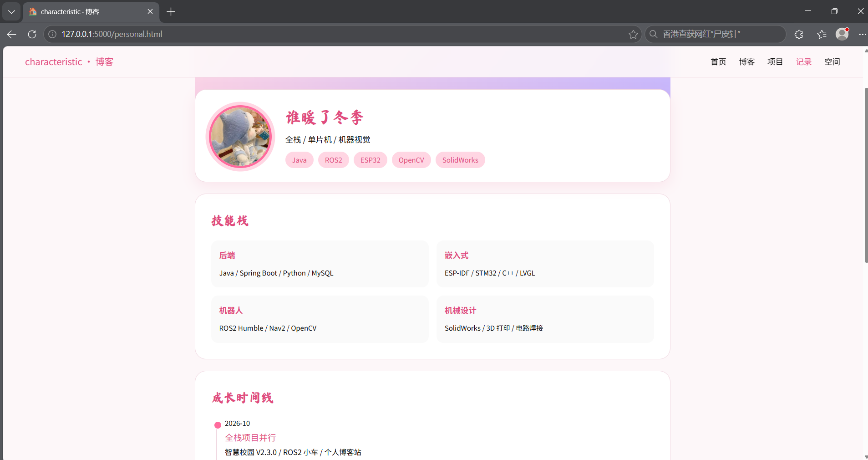Click the 成长时间线 section heading
The image size is (868, 460).
(242, 398)
